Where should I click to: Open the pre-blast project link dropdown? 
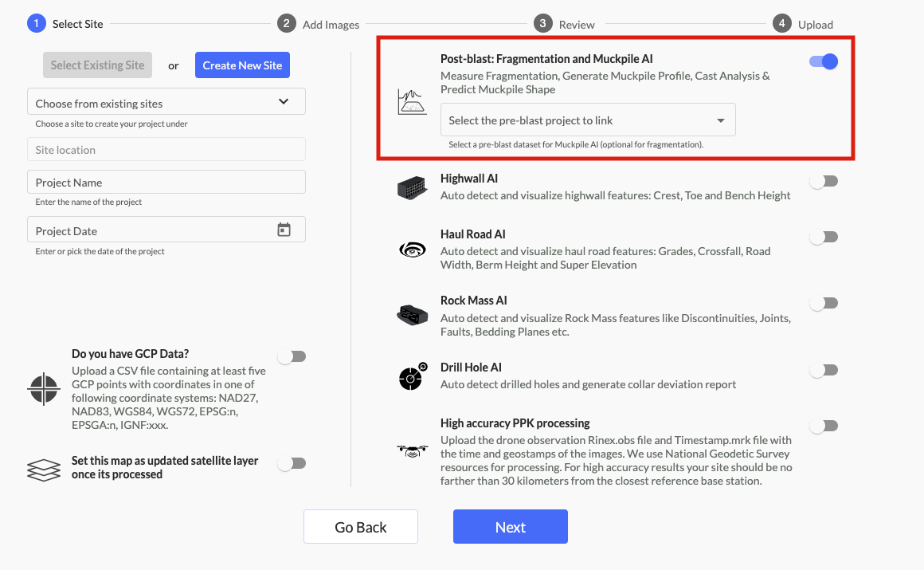pyautogui.click(x=588, y=120)
